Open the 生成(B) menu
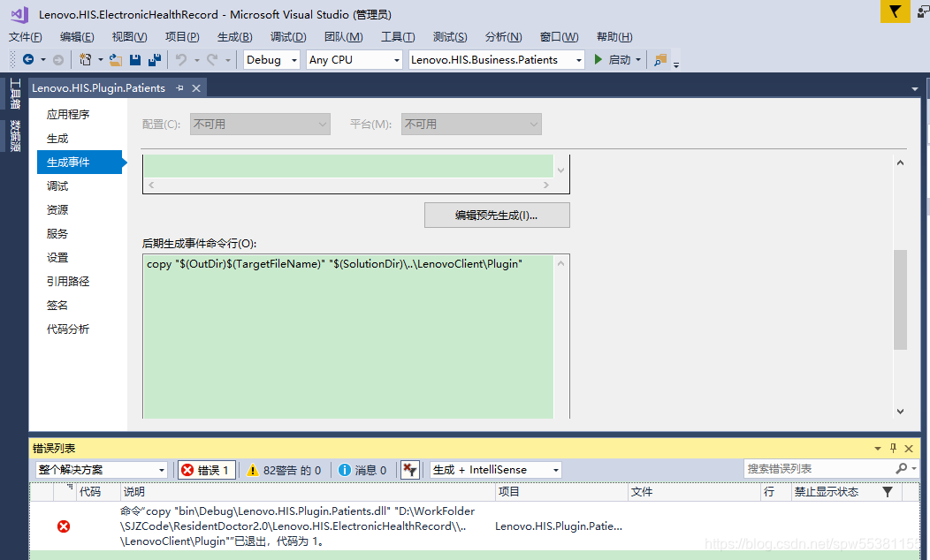 coord(235,37)
